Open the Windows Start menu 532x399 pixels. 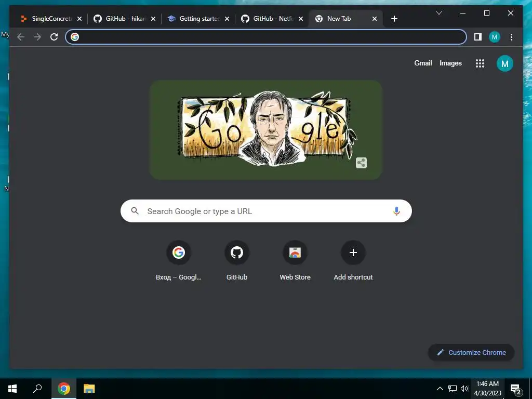12,389
